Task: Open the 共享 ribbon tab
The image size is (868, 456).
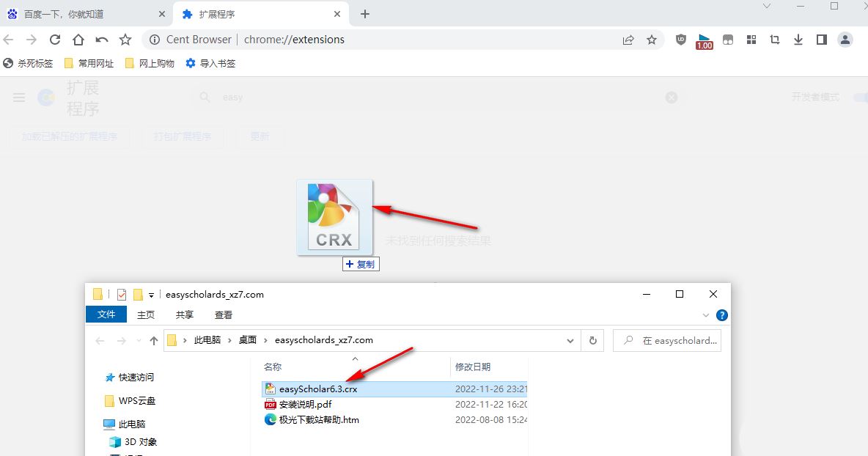Action: [184, 315]
